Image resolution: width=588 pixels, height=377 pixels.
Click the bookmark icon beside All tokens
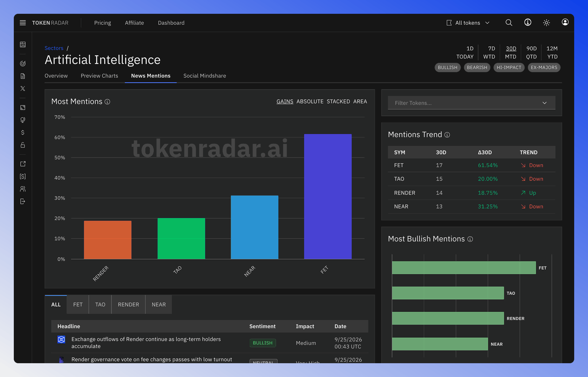tap(449, 23)
